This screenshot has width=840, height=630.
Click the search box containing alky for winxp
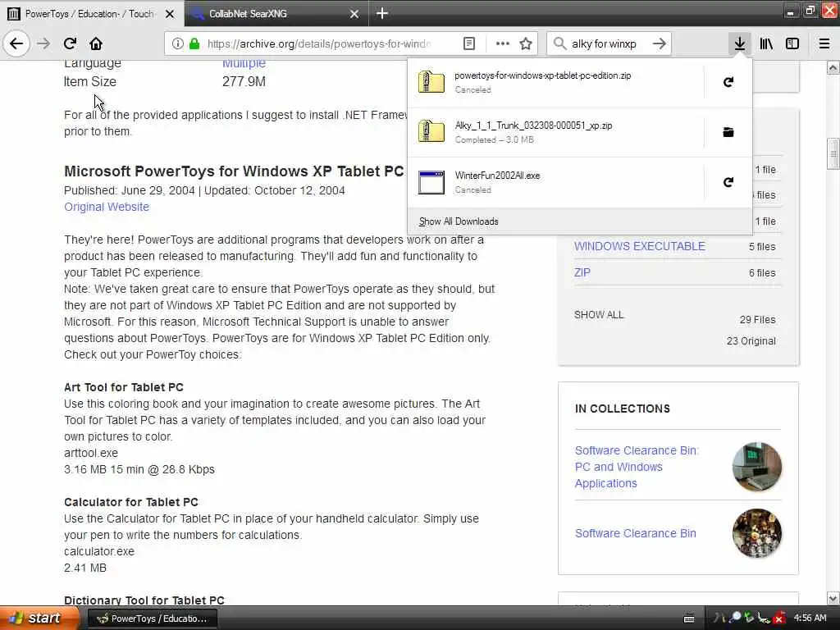pos(608,43)
